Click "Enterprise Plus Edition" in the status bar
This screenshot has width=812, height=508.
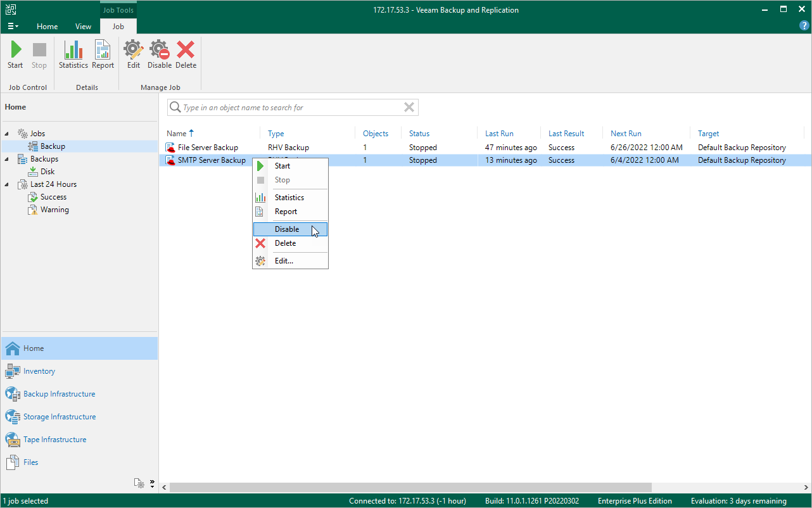(x=635, y=501)
